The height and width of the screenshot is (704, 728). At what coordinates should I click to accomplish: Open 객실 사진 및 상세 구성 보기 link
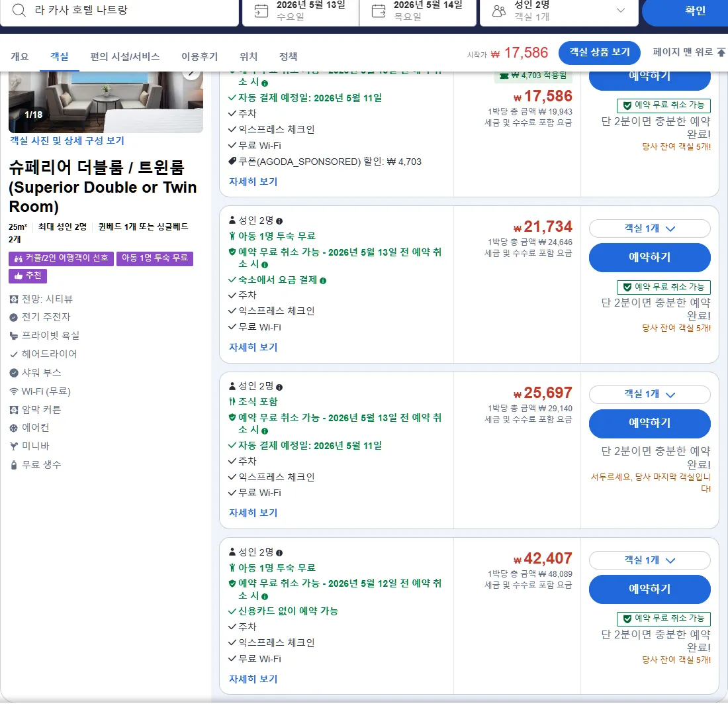point(68,141)
